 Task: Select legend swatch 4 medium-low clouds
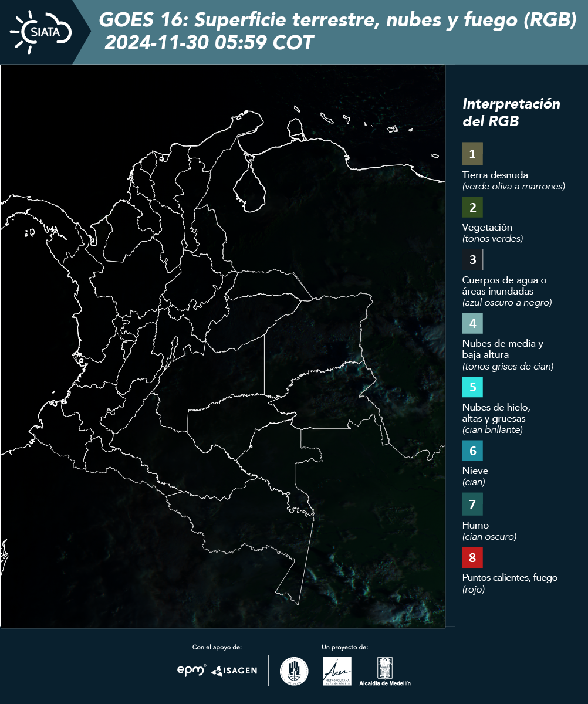click(472, 323)
